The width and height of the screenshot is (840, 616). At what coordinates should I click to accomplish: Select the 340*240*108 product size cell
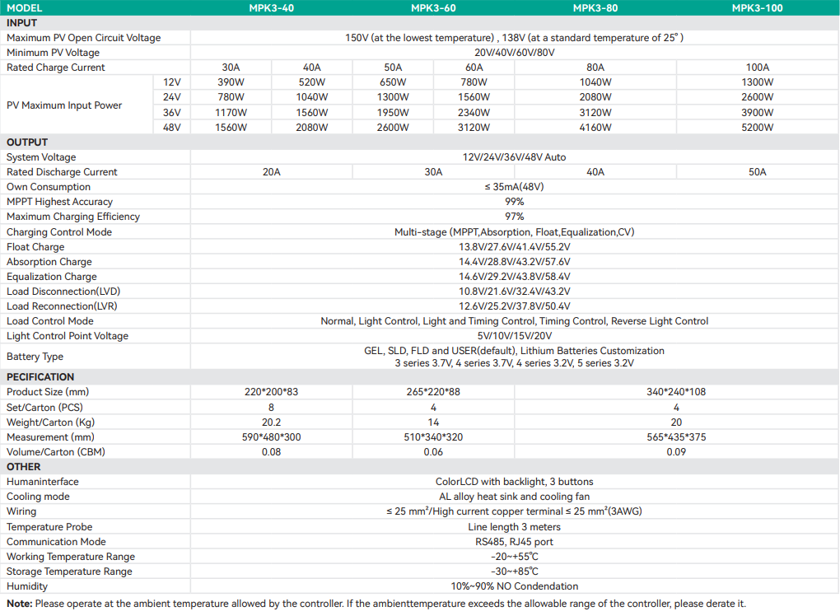pyautogui.click(x=676, y=392)
